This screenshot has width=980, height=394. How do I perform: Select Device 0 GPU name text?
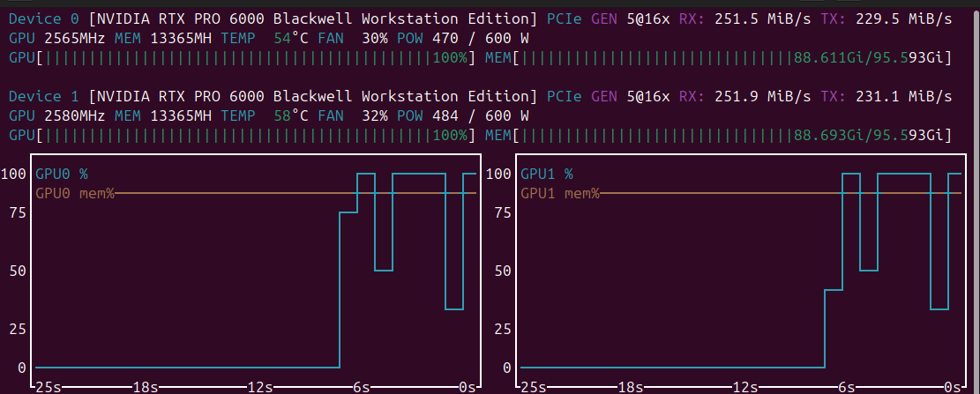coord(312,19)
